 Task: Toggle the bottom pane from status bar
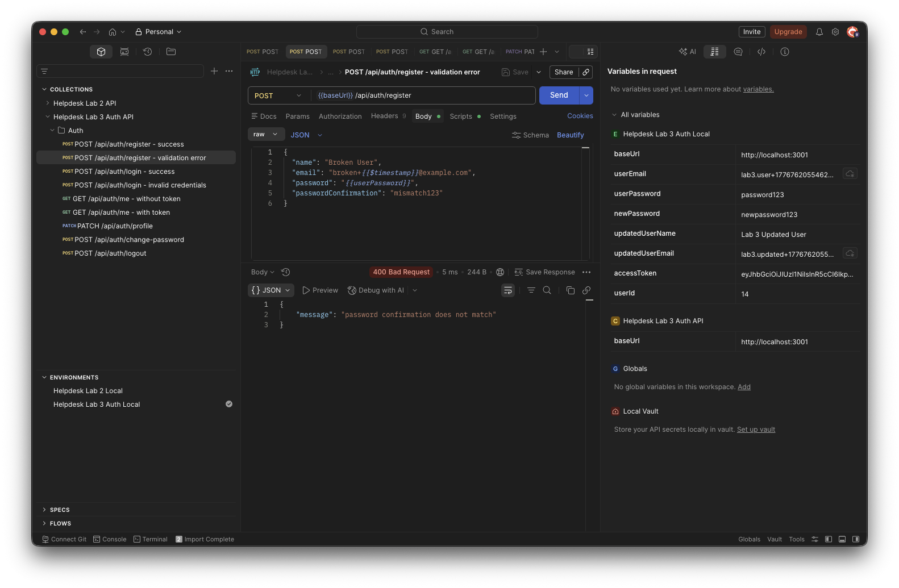(842, 539)
